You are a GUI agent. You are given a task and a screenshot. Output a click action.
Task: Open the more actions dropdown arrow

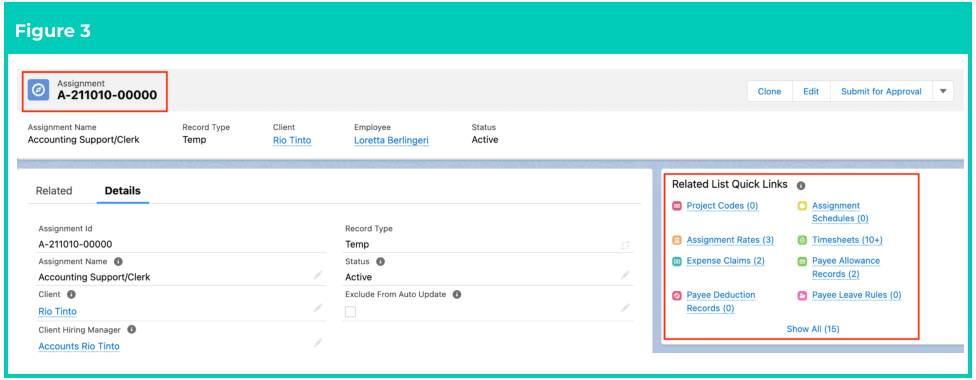click(942, 92)
